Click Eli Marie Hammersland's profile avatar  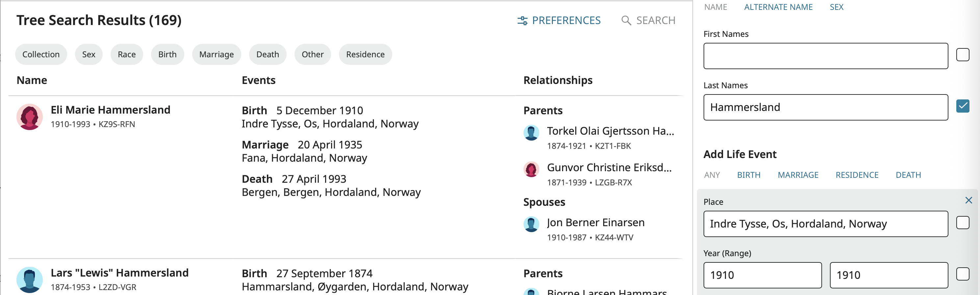coord(30,117)
